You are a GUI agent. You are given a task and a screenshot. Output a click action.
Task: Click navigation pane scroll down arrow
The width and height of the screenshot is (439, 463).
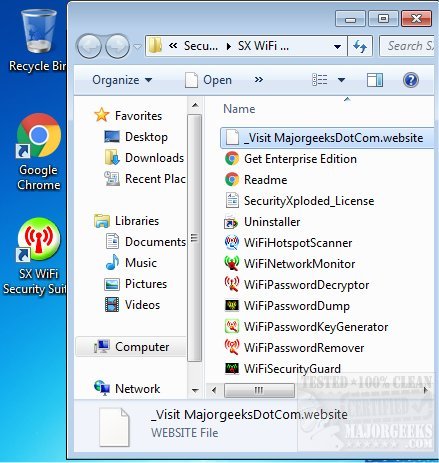pos(195,390)
